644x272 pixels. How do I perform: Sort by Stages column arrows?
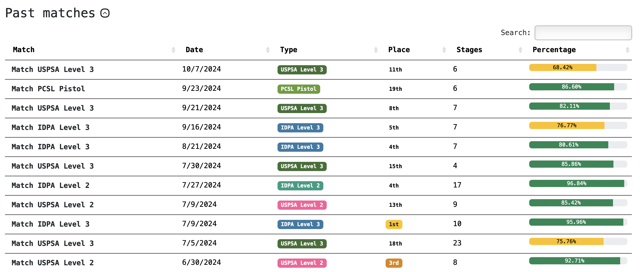click(x=520, y=50)
